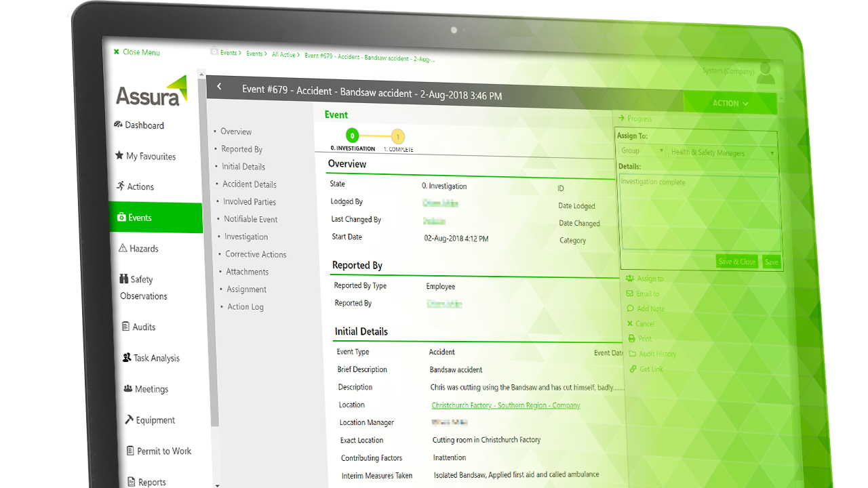Open Dashboard via its gauge icon
868x488 pixels.
[118, 125]
